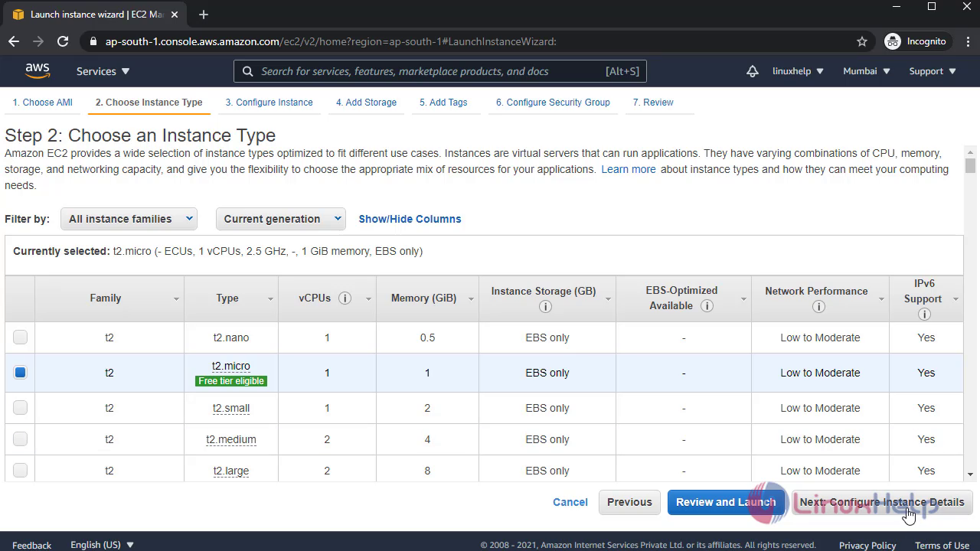Screen dimensions: 980x551
Task: Click the t2.medium type name
Action: pyautogui.click(x=231, y=439)
